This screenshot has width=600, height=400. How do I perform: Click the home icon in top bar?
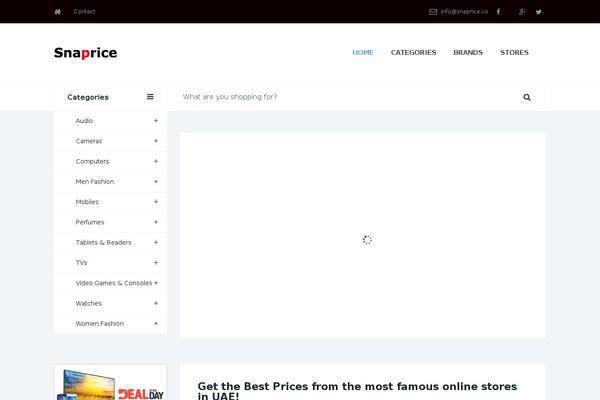[x=57, y=12]
